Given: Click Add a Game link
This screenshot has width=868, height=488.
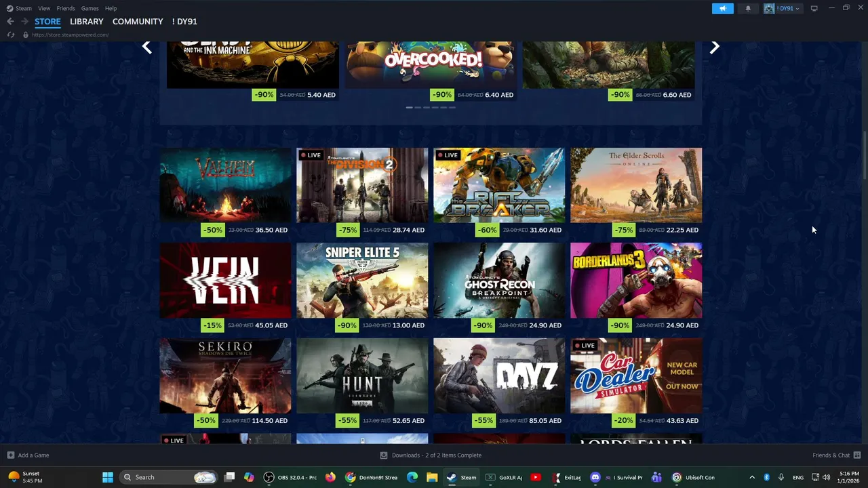Looking at the screenshot, I should click(x=33, y=455).
